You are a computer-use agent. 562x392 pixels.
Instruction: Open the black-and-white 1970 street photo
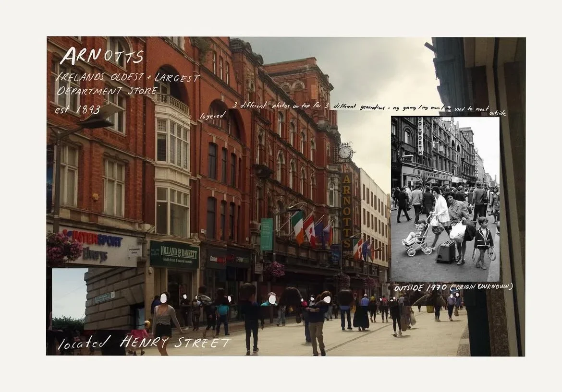445,199
